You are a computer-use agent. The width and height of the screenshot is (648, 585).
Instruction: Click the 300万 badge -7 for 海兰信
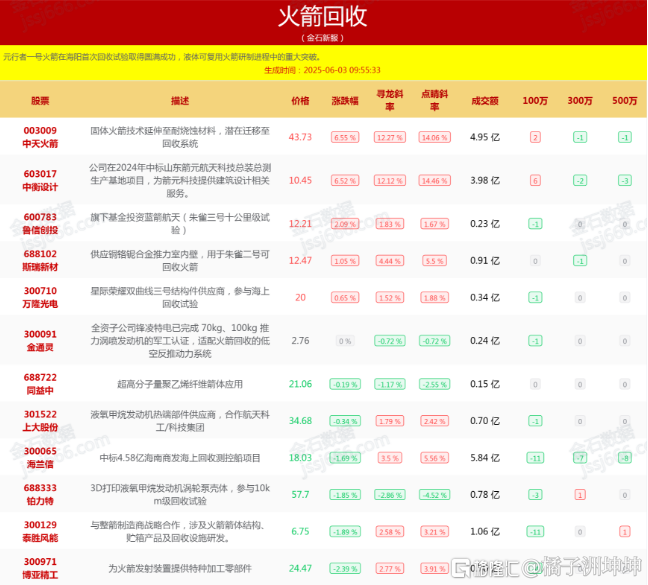(x=580, y=458)
